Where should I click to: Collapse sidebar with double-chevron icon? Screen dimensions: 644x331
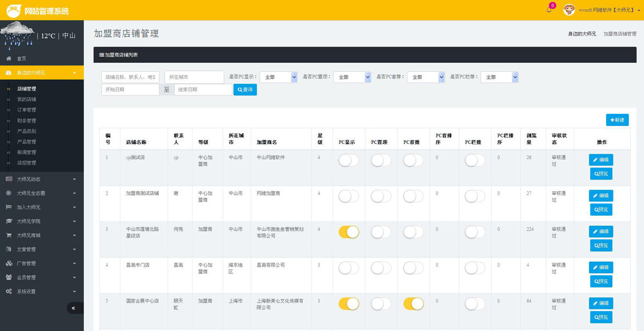pos(75,308)
